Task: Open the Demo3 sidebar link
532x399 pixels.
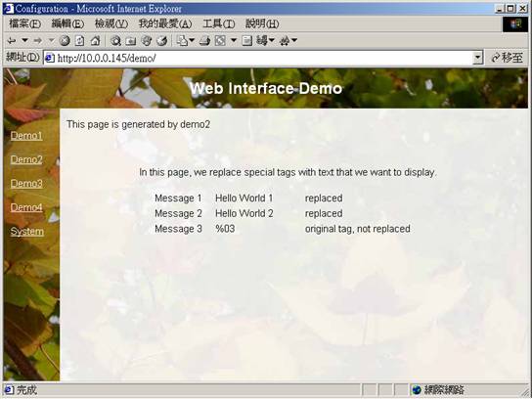Action: point(26,184)
